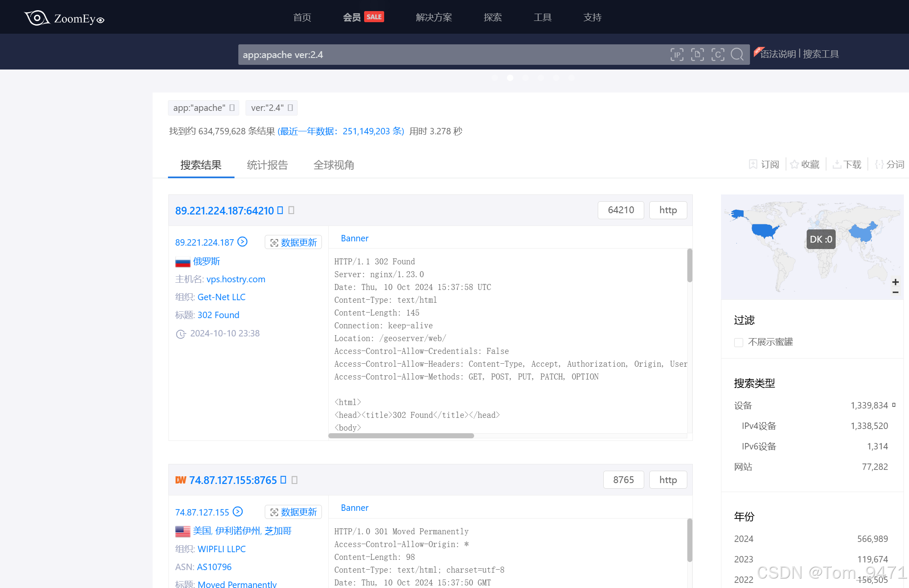Check the 不展示蜜罐 checkbox
909x588 pixels.
tap(739, 342)
